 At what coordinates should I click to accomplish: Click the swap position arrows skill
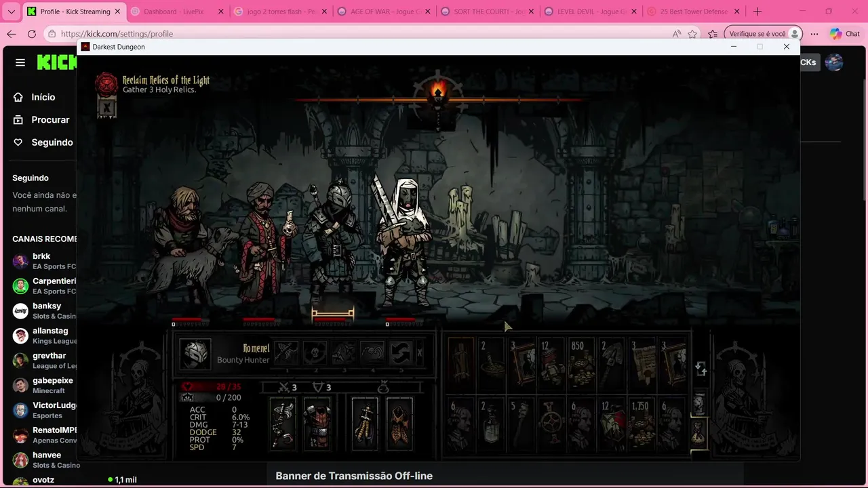click(400, 353)
